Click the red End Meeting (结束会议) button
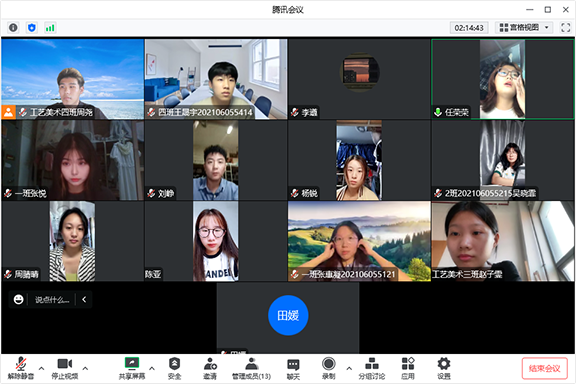 (544, 369)
